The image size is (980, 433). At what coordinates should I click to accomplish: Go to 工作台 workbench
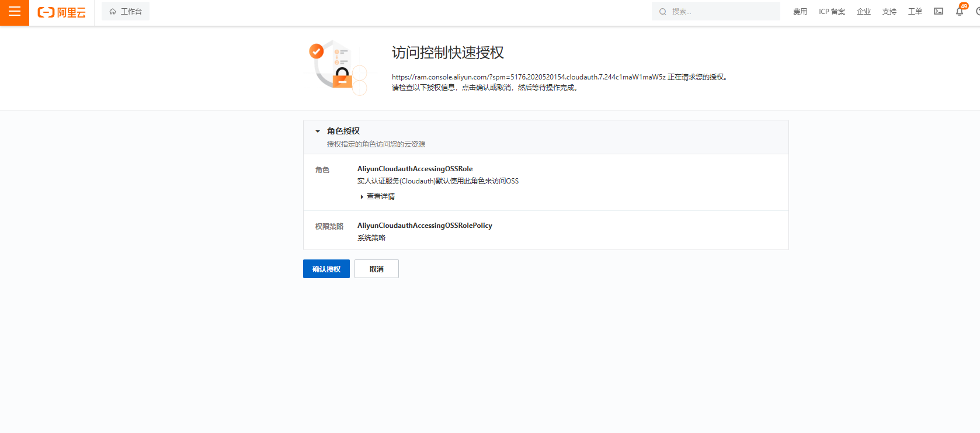click(x=131, y=12)
